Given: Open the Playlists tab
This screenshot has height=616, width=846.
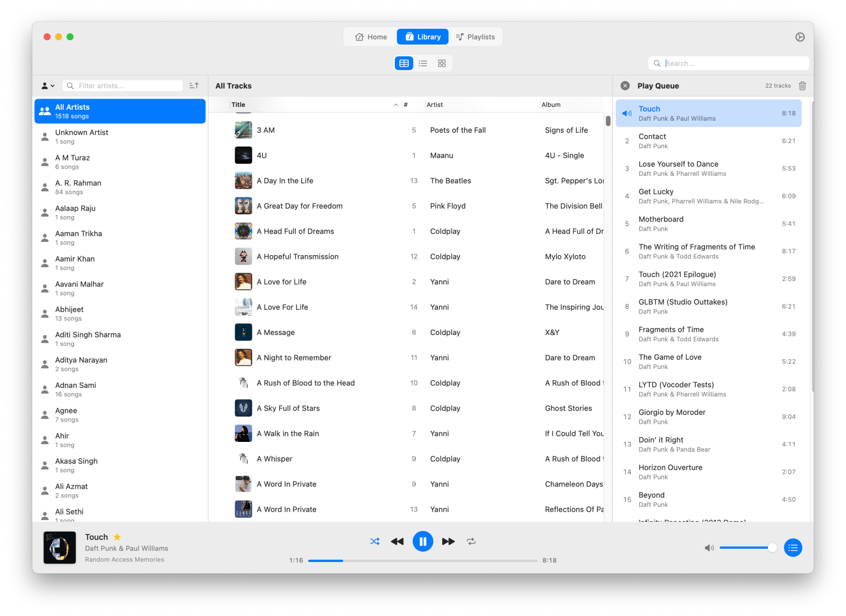Looking at the screenshot, I should pos(475,37).
